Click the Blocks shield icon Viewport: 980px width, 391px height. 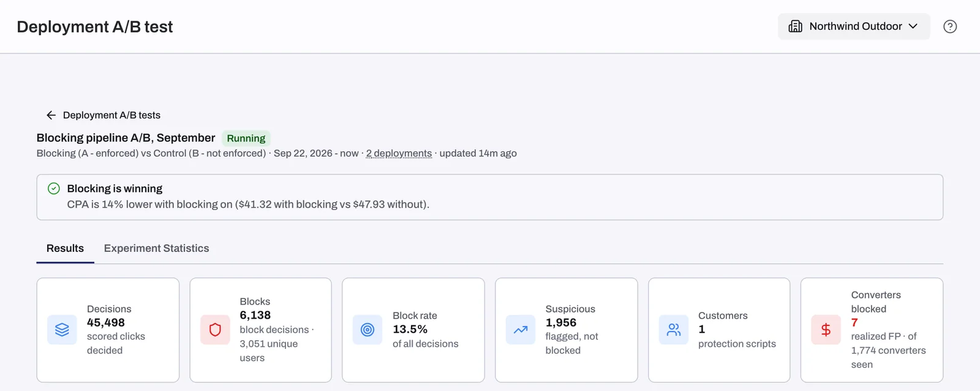coord(215,330)
